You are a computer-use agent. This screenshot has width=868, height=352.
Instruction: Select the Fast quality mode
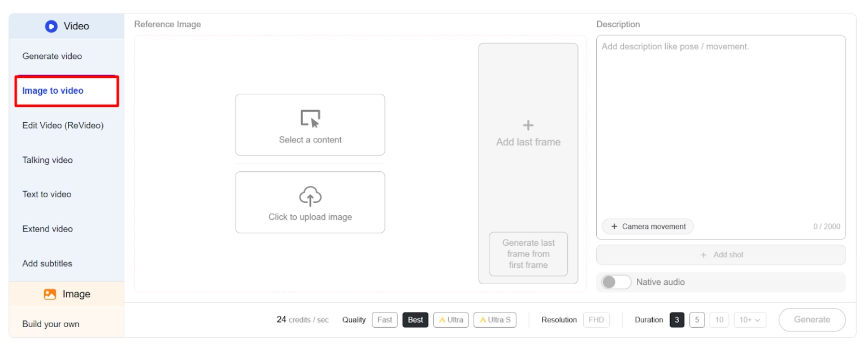[384, 319]
